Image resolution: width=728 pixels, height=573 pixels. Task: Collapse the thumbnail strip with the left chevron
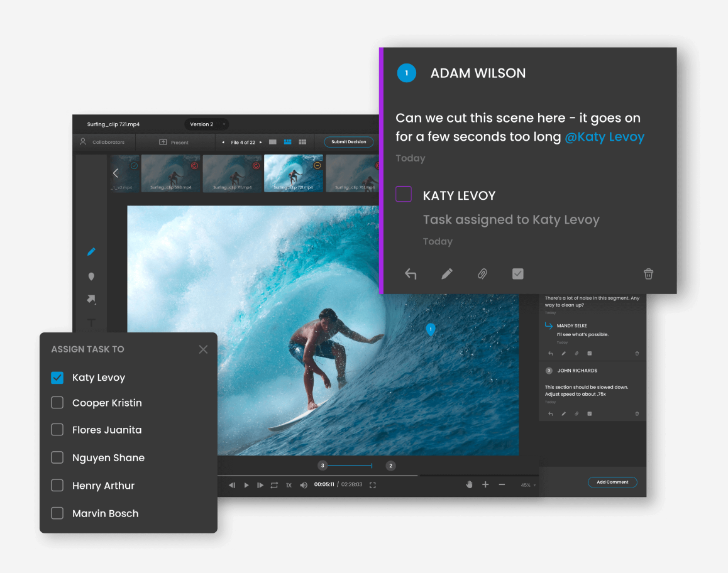[115, 172]
